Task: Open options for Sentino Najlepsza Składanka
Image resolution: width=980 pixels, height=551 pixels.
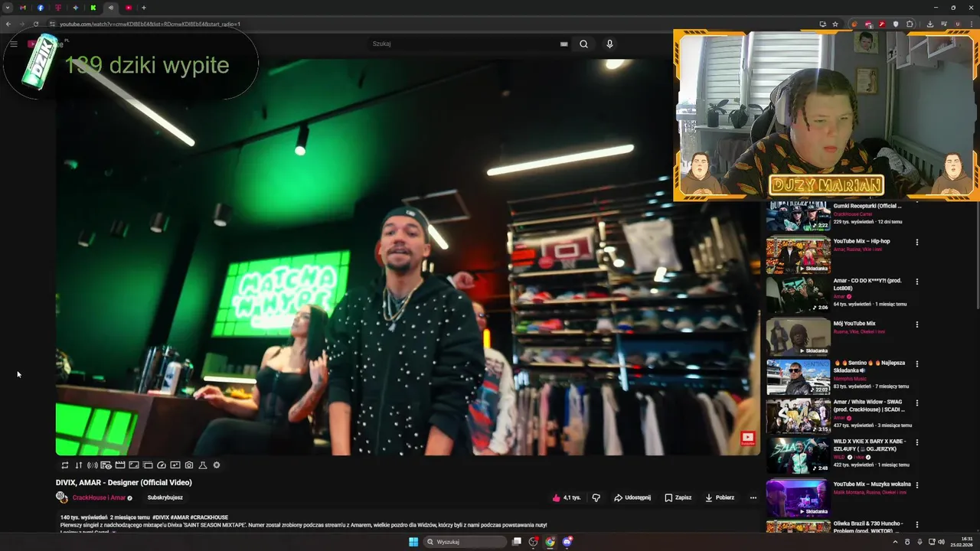Action: 916,364
